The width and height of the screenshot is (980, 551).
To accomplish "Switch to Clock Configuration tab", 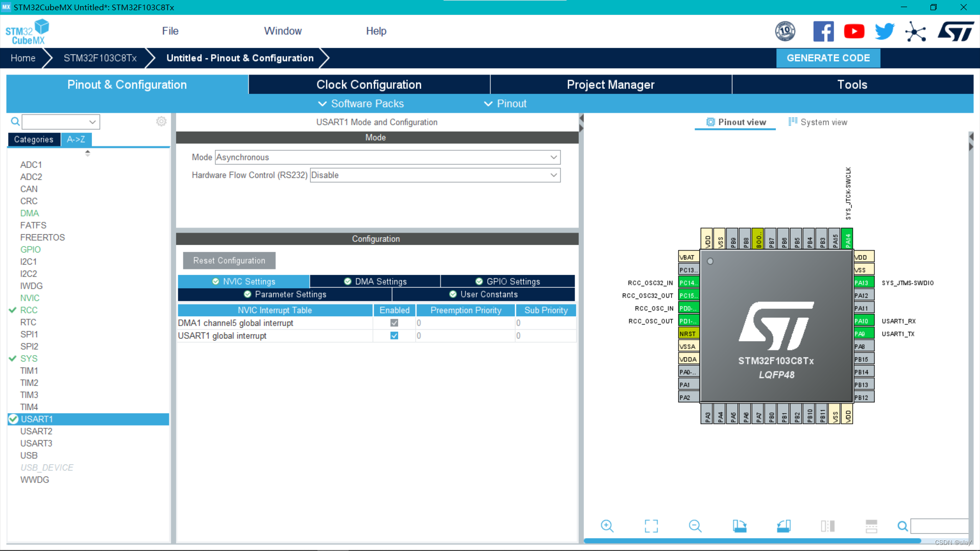I will (369, 85).
